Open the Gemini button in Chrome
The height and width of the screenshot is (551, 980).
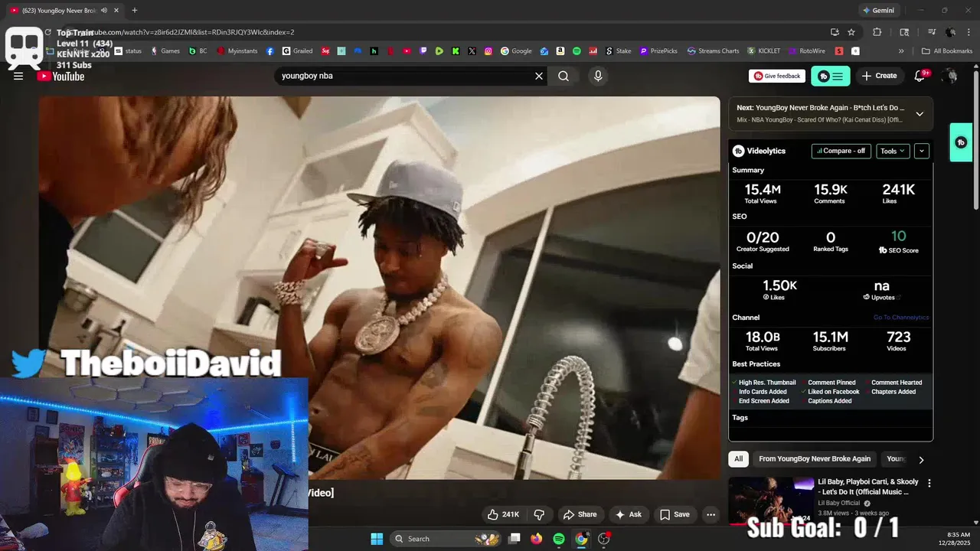(x=878, y=10)
